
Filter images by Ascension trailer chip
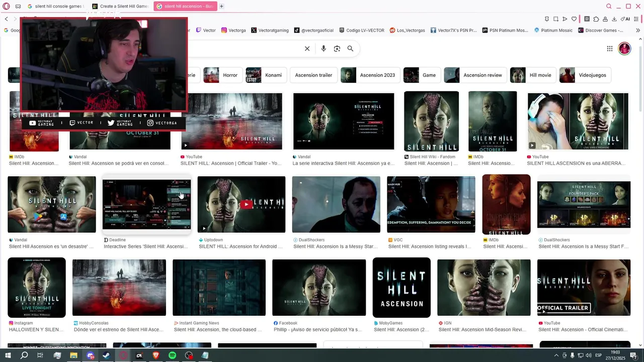[x=313, y=75]
